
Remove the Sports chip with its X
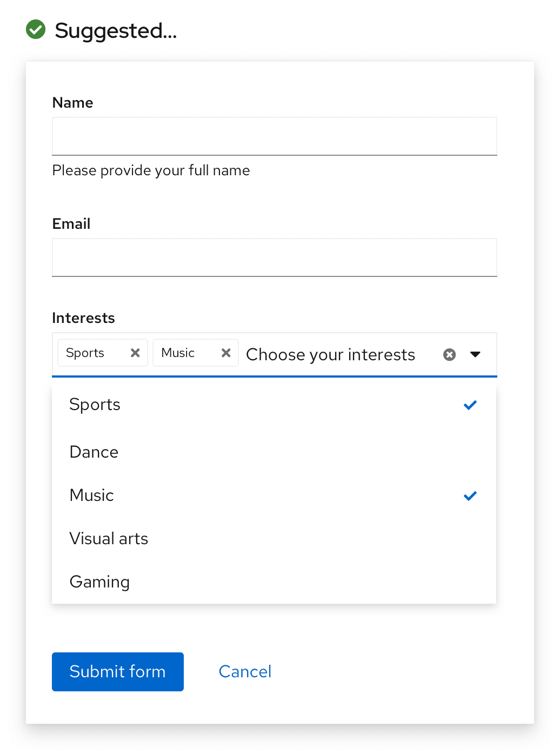pos(135,353)
